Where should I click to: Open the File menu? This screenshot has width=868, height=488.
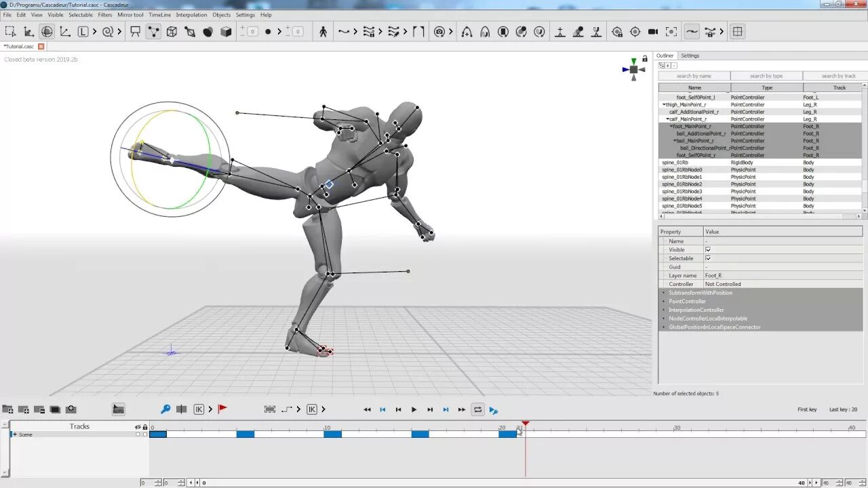coord(7,15)
